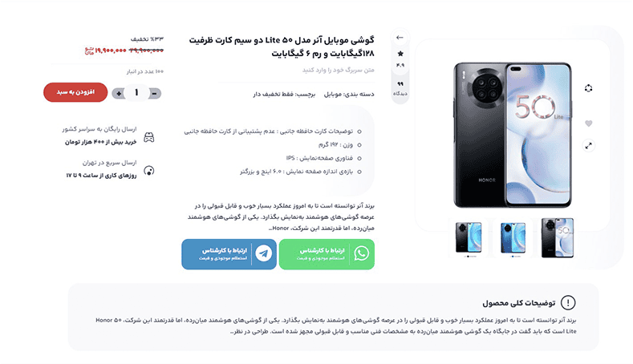Click the Telegram icon on the blue button
Screen dimensions: 633x364
pos(264,253)
